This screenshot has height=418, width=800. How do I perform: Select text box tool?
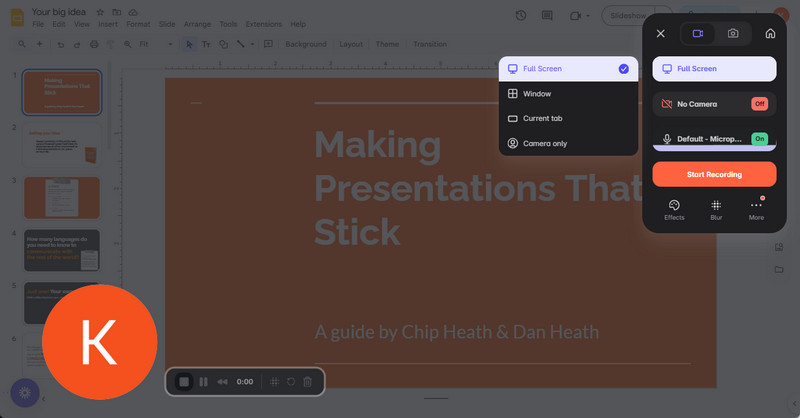click(x=206, y=44)
